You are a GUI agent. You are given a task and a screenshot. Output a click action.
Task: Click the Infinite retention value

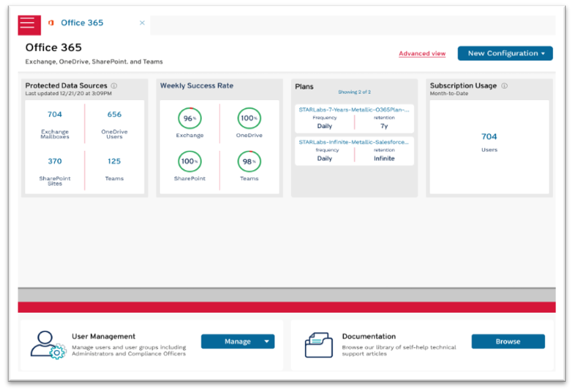tap(384, 158)
